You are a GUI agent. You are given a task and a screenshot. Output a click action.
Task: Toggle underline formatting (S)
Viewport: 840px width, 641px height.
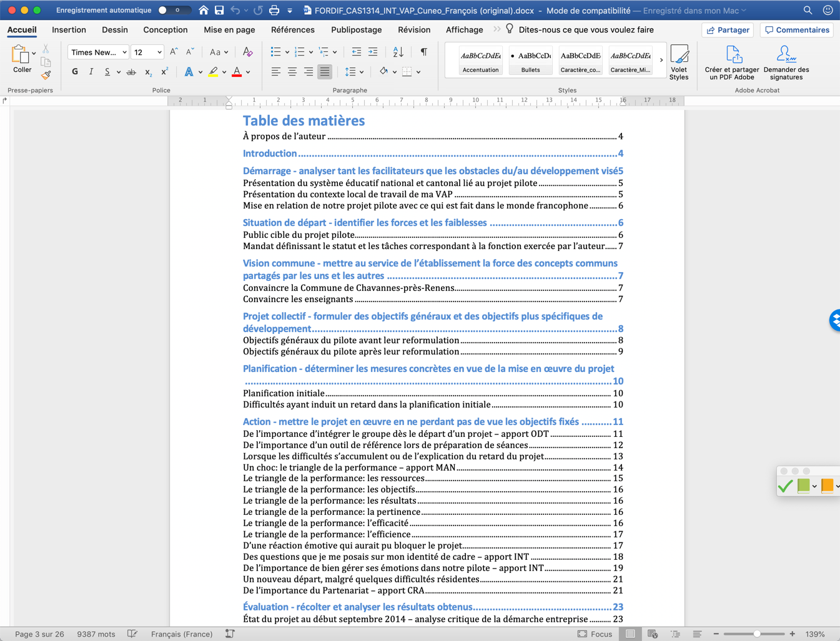107,72
